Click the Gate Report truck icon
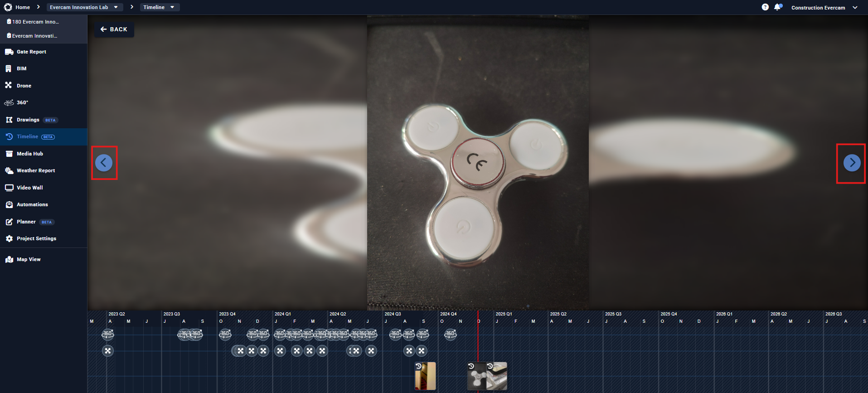 (x=9, y=52)
